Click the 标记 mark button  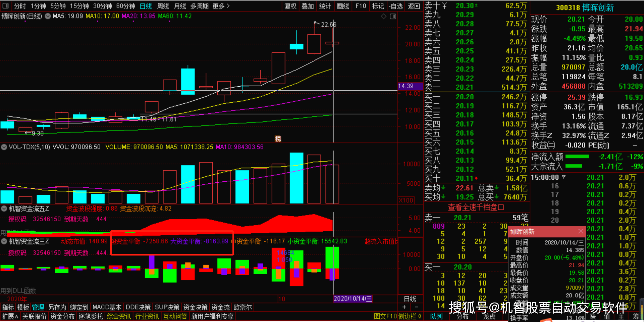pos(378,6)
